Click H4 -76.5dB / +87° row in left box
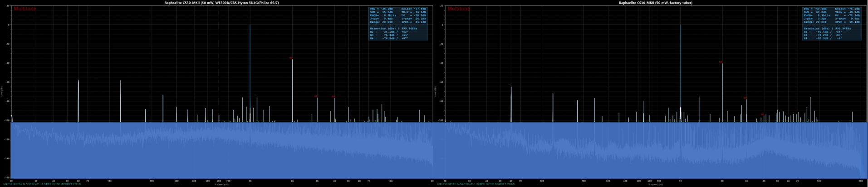This screenshot has height=187, width=868. click(389, 38)
